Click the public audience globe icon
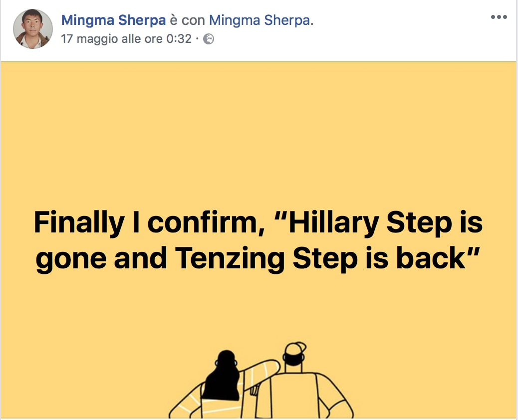 [209, 39]
